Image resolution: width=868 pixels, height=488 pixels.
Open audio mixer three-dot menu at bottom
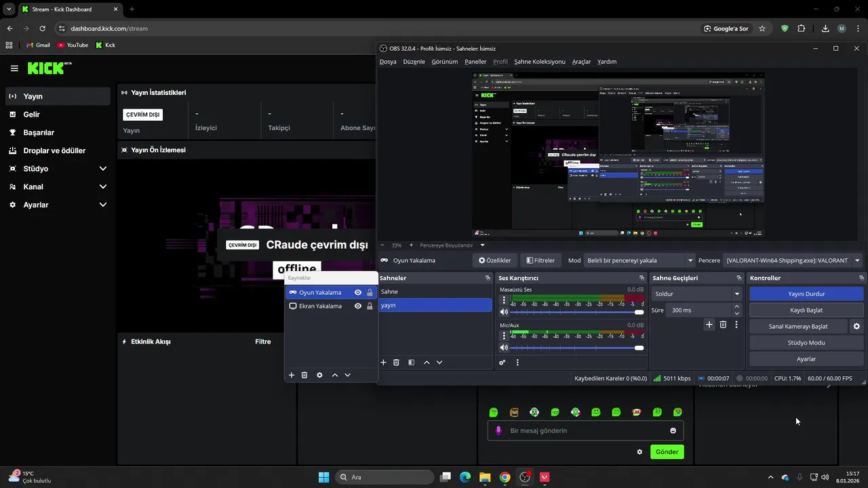tap(517, 363)
